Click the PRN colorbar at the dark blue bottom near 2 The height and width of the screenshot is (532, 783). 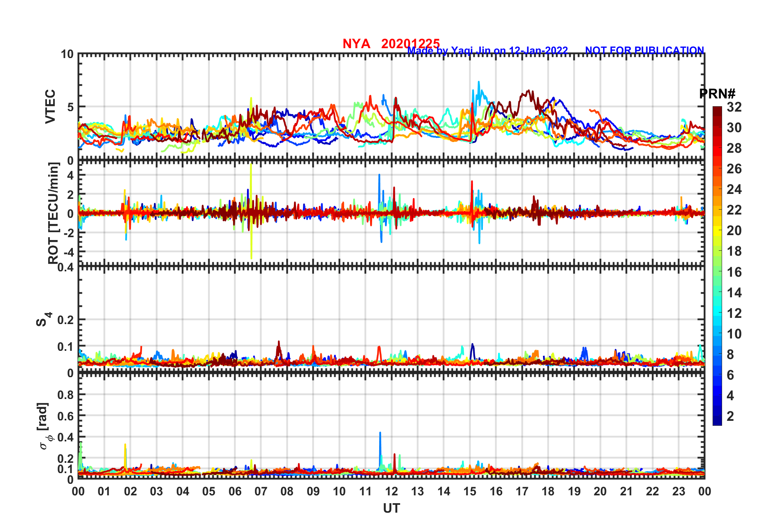click(x=717, y=416)
